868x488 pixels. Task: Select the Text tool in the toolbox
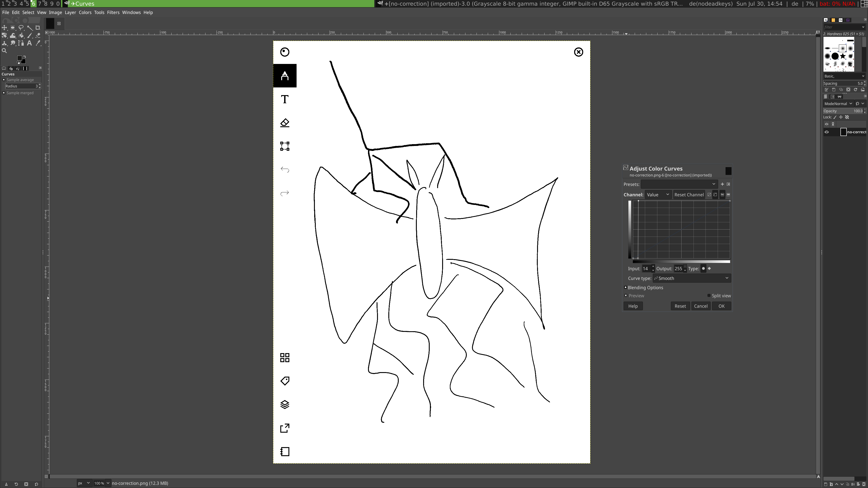tap(30, 43)
